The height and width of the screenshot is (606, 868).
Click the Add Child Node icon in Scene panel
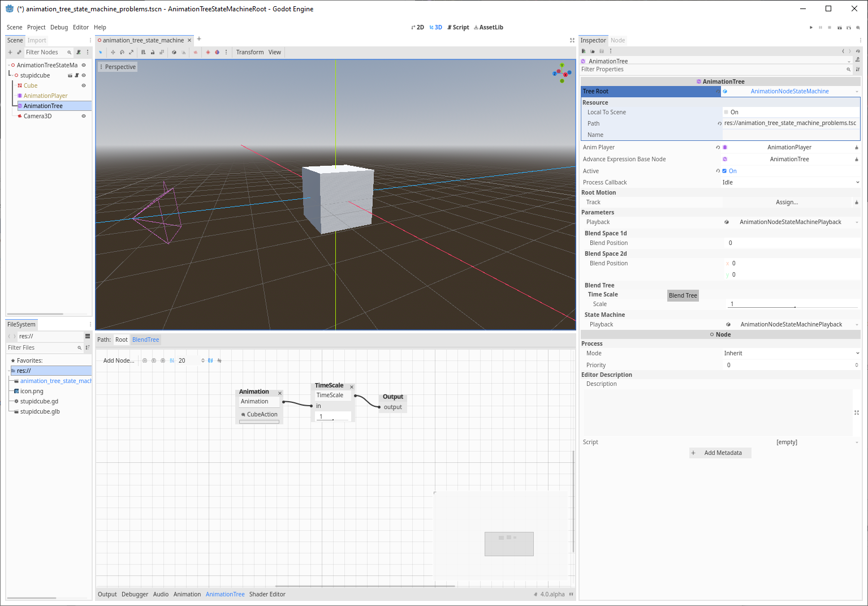coord(10,52)
